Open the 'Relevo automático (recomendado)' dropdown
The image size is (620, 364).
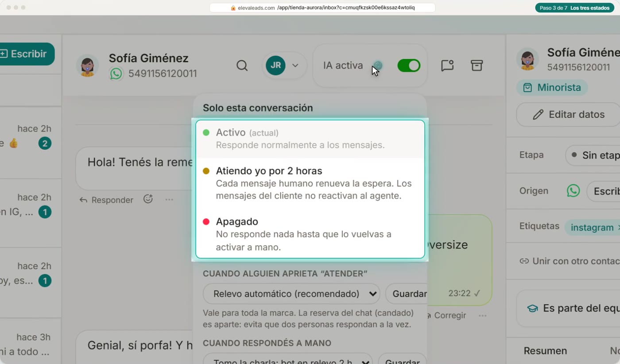291,294
